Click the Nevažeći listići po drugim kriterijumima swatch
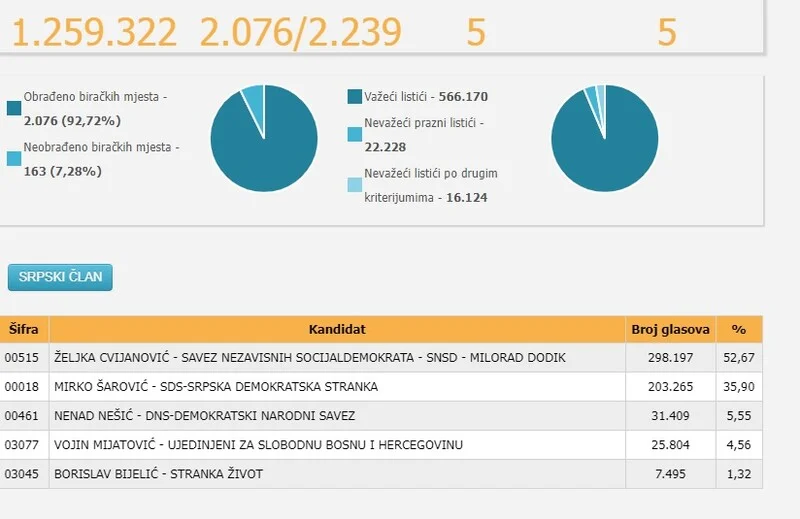Viewport: 800px width, 519px height. pyautogui.click(x=355, y=185)
